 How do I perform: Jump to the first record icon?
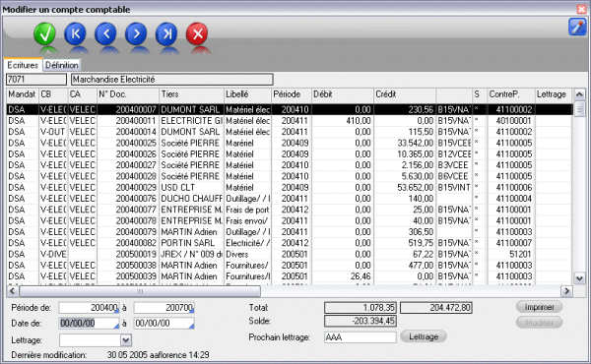tap(75, 34)
